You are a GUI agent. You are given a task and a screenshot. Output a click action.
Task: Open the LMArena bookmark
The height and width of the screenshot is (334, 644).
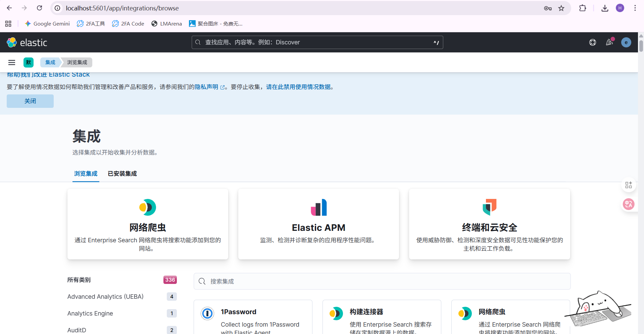pyautogui.click(x=166, y=24)
